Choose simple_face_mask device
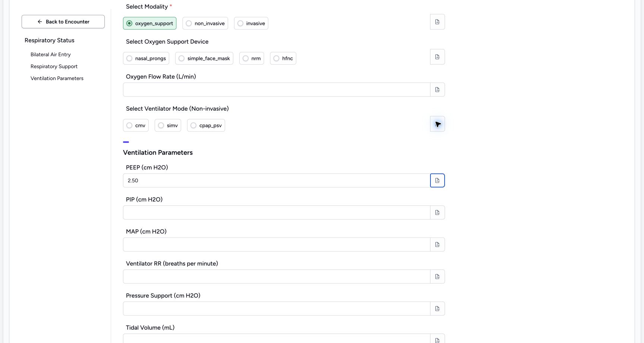 coord(204,58)
